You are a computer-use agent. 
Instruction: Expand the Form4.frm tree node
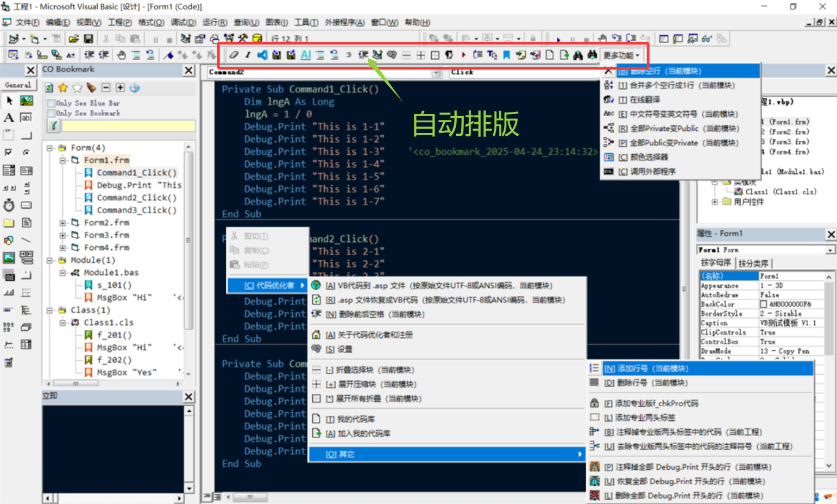tap(62, 248)
